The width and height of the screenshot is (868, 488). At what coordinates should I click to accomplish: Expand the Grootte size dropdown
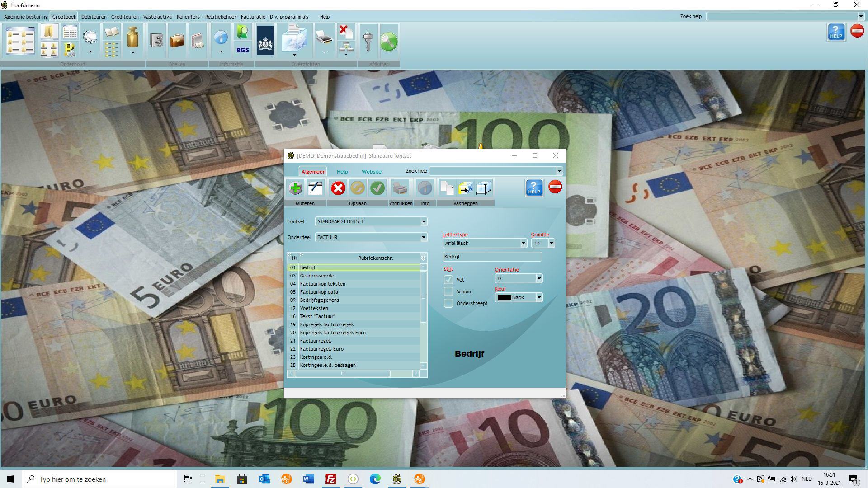tap(551, 243)
